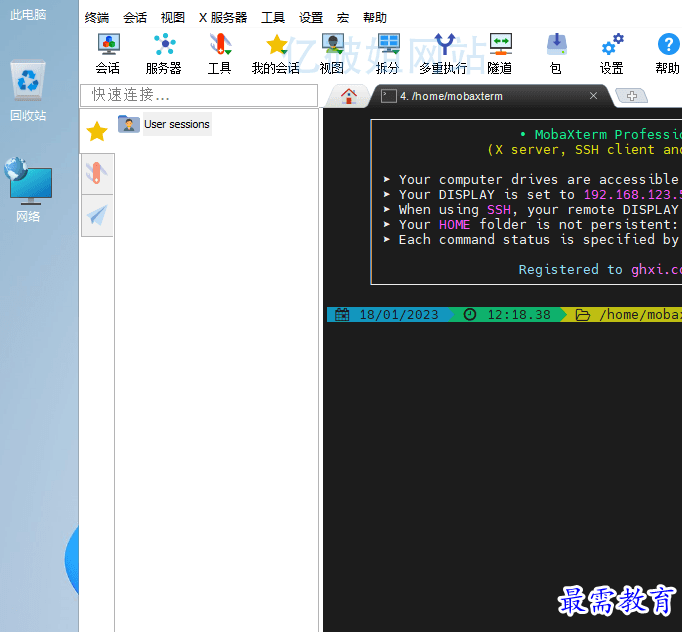Image resolution: width=682 pixels, height=632 pixels.
Task: Click the 192.168.123 display address
Action: pyautogui.click(x=632, y=194)
